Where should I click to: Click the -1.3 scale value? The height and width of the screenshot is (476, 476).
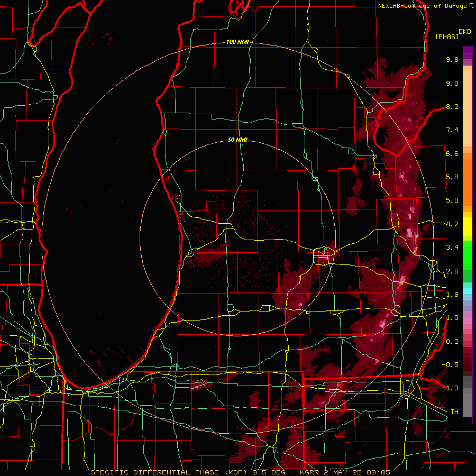coord(450,388)
